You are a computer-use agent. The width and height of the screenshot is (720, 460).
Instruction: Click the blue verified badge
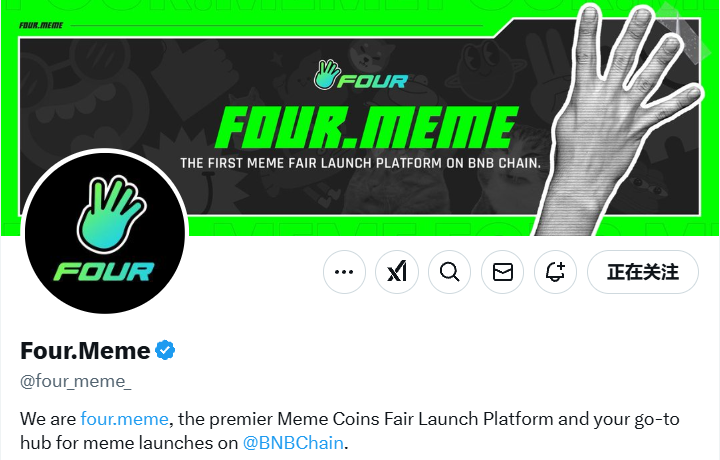click(x=166, y=351)
